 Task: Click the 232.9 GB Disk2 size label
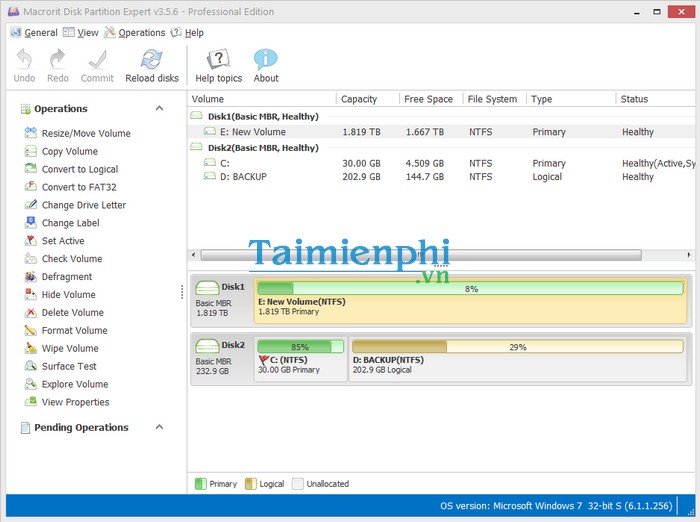click(x=212, y=371)
